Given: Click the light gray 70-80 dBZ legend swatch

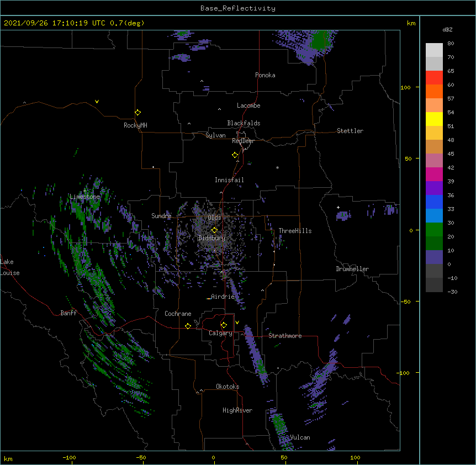Looking at the screenshot, I should pos(434,50).
